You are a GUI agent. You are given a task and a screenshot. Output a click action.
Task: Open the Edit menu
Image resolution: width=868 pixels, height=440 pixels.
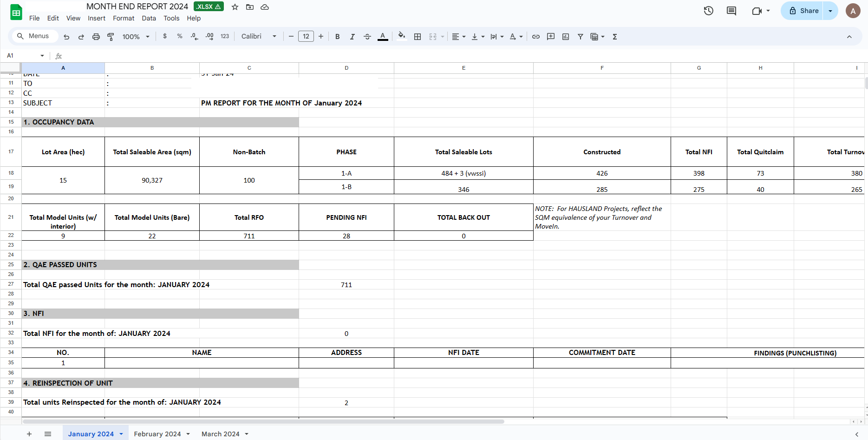53,18
